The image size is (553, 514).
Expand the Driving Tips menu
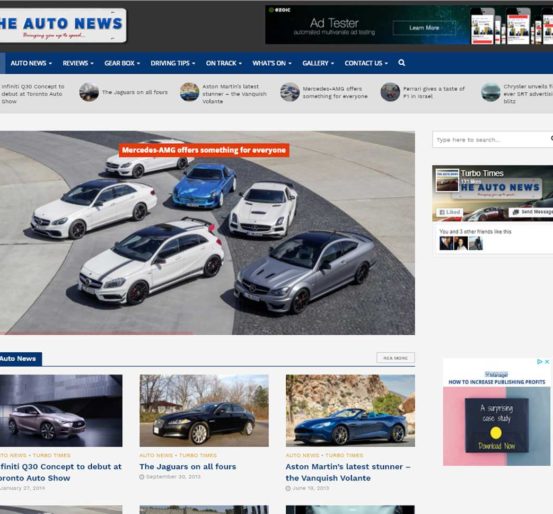click(173, 63)
